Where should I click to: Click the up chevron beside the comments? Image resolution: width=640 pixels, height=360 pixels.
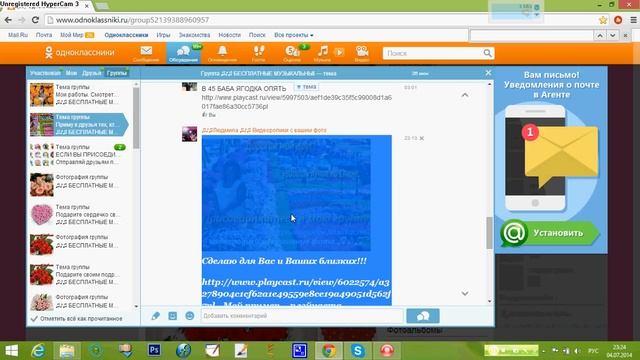(x=464, y=95)
